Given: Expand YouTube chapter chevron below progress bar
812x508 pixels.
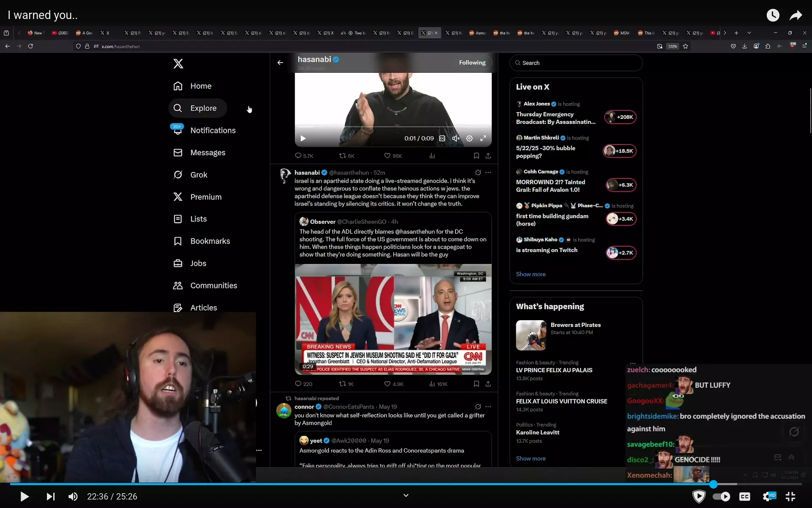Looking at the screenshot, I should tap(406, 495).
